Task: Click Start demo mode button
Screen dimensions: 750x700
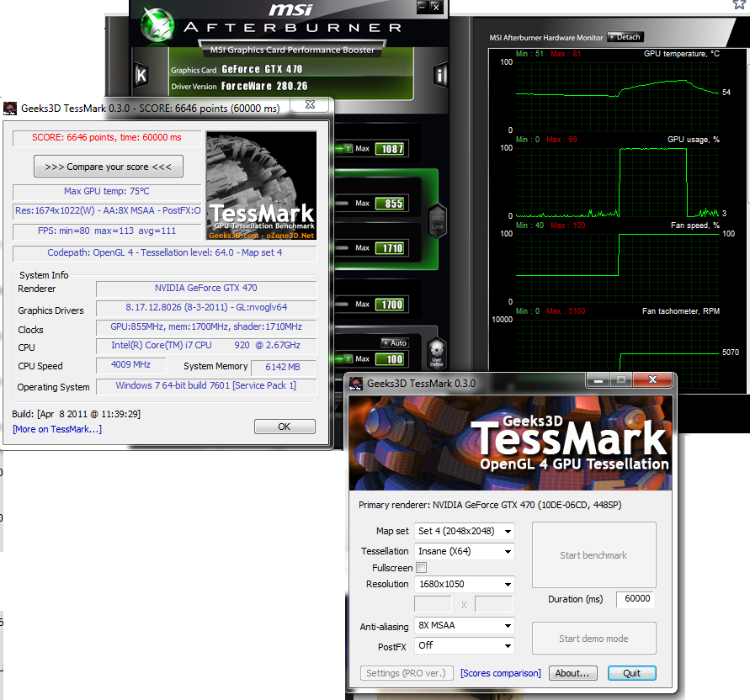Action: [593, 639]
